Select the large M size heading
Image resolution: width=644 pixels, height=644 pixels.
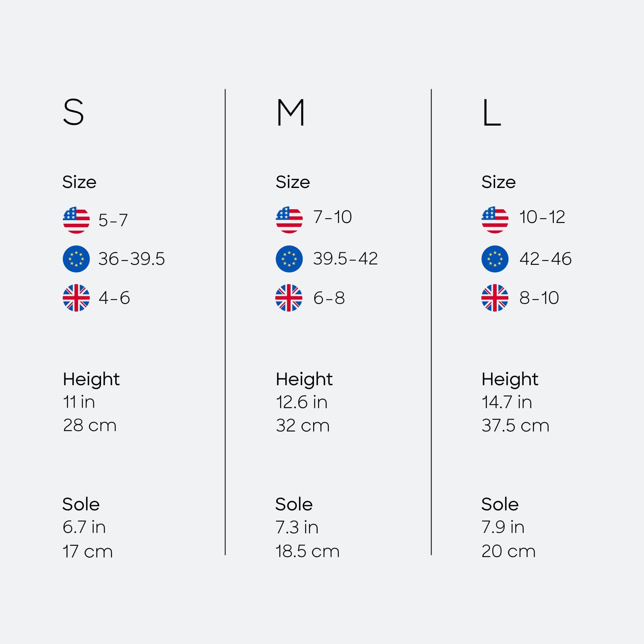point(291,113)
